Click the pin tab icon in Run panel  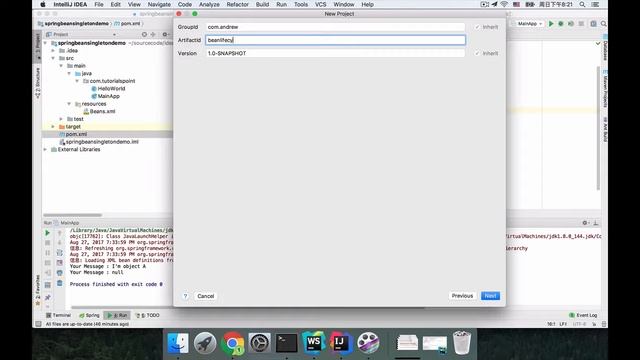click(47, 297)
